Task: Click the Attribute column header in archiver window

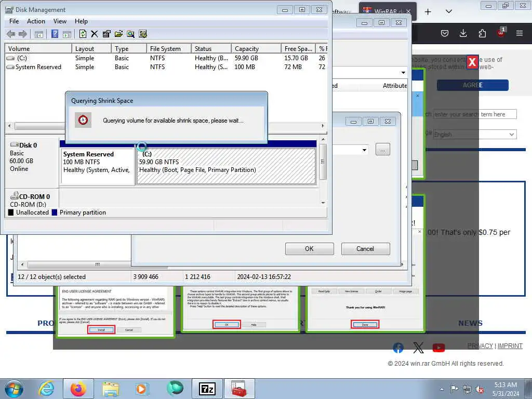Action: point(395,86)
